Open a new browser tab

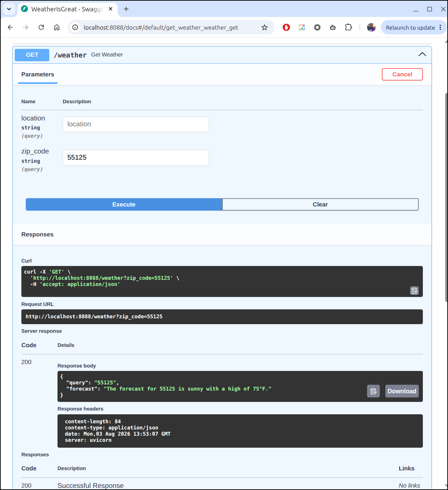point(126,9)
